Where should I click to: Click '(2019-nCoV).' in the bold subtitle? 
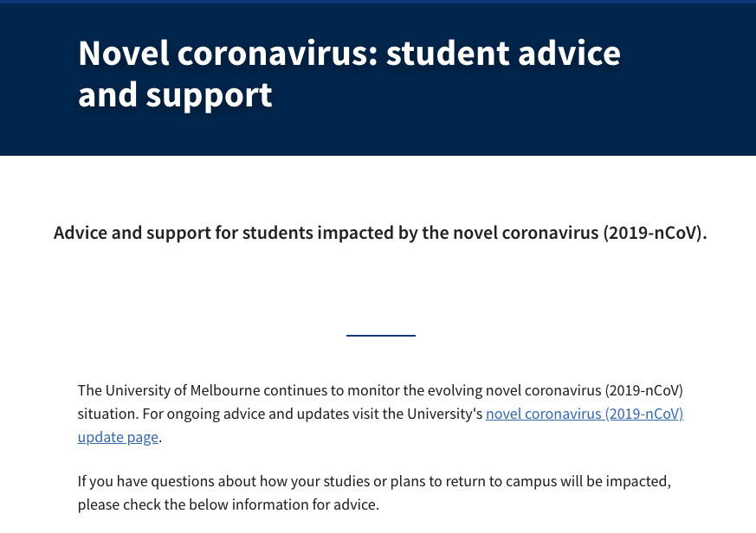pyautogui.click(x=656, y=234)
